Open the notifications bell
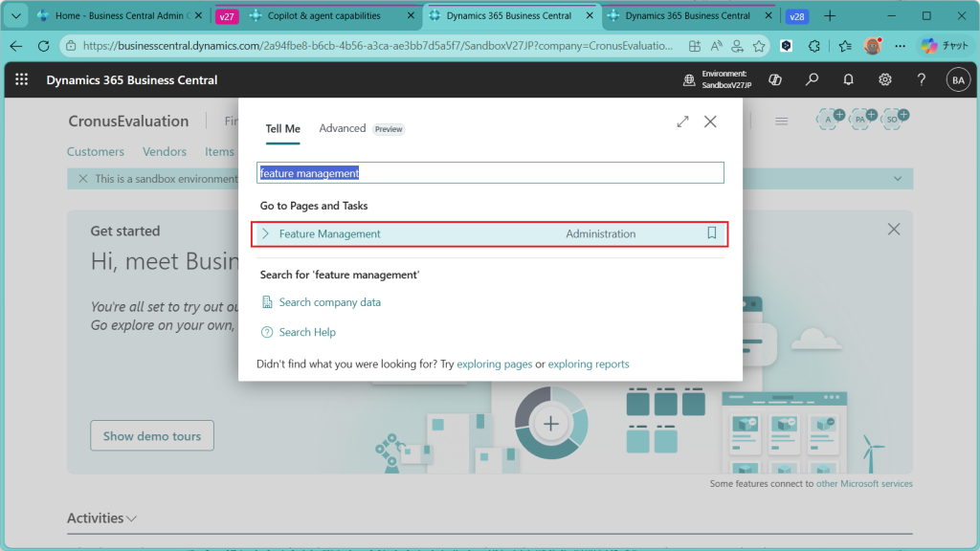 tap(848, 80)
